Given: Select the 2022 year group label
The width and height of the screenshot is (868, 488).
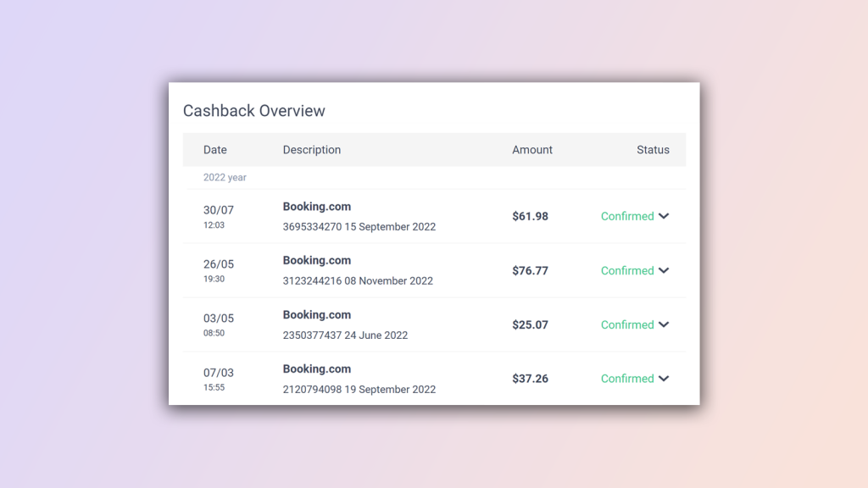Looking at the screenshot, I should (x=225, y=178).
